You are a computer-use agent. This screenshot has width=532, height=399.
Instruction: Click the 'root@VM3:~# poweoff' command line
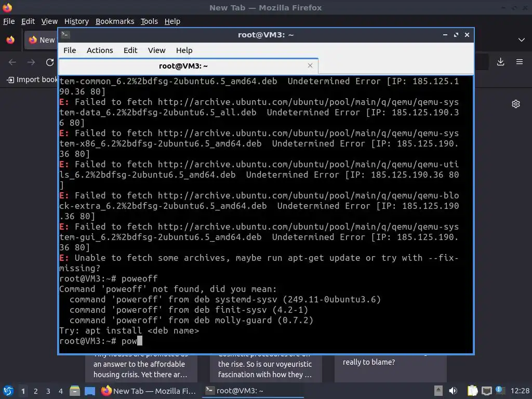[109, 278]
